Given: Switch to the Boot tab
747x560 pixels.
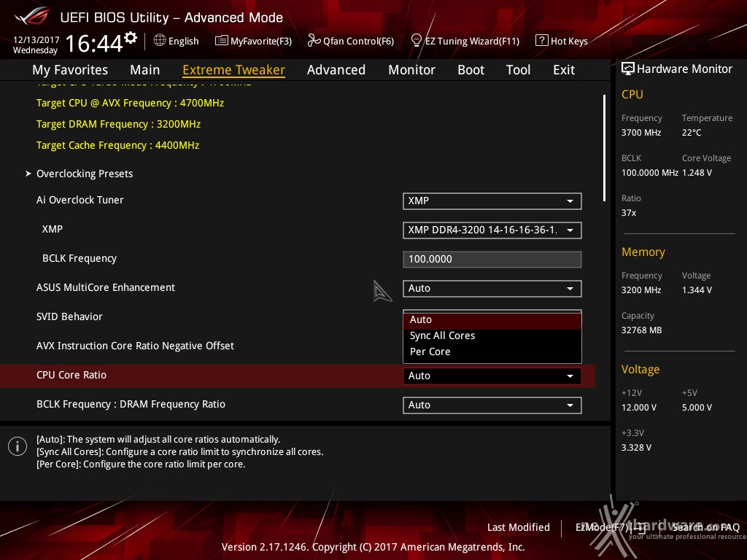Looking at the screenshot, I should point(471,70).
